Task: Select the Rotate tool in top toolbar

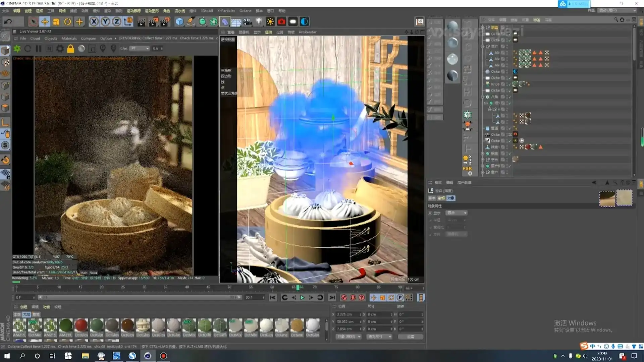Action: 67,22
